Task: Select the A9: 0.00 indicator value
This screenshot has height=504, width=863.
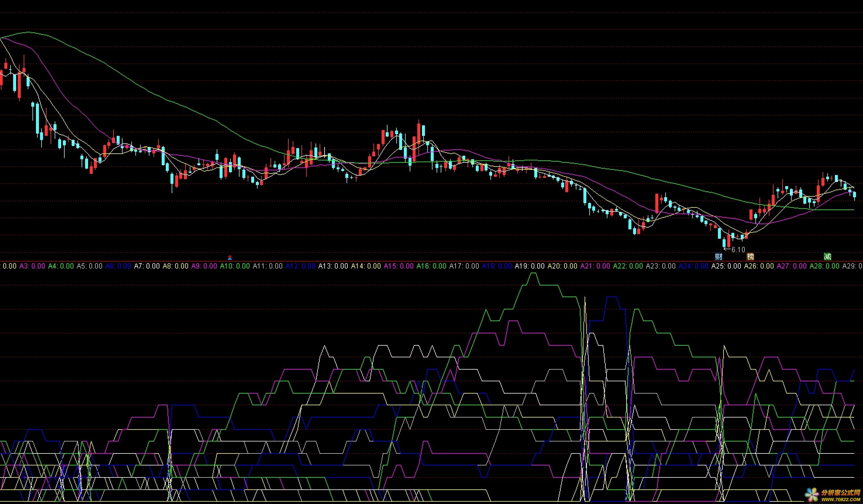Action: tap(204, 266)
